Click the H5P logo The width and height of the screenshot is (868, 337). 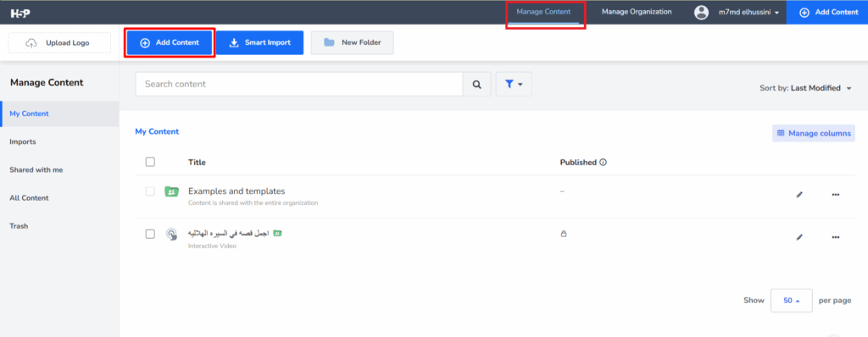pos(20,13)
